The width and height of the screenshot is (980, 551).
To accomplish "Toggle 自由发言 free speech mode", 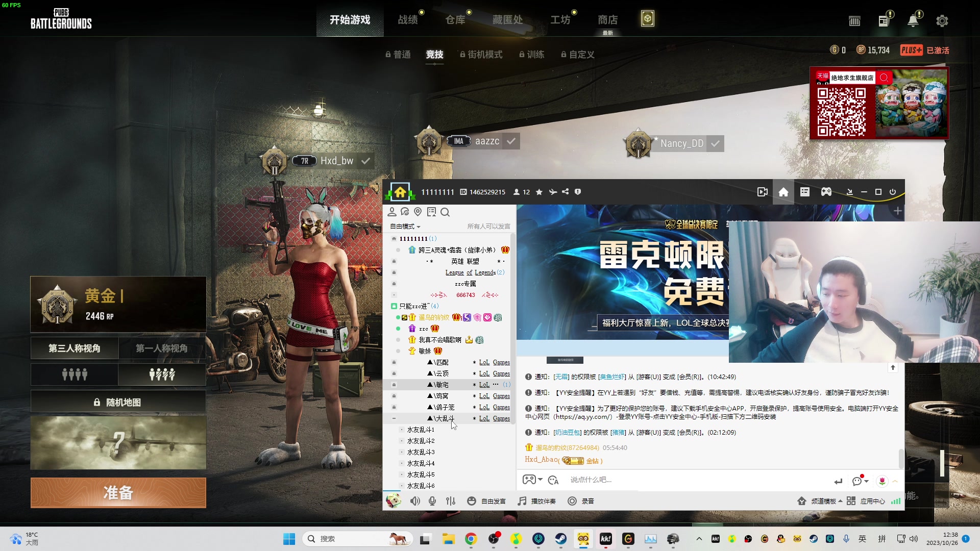I will (486, 501).
